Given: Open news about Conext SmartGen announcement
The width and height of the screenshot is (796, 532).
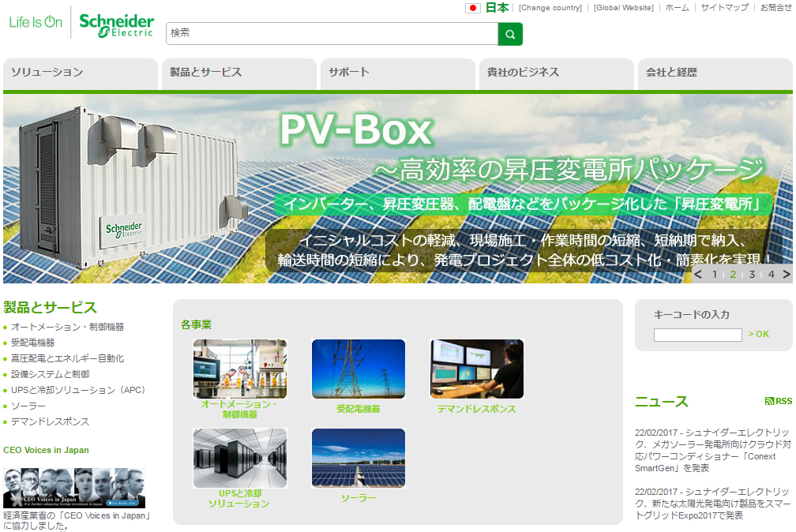Looking at the screenshot, I should point(713,450).
